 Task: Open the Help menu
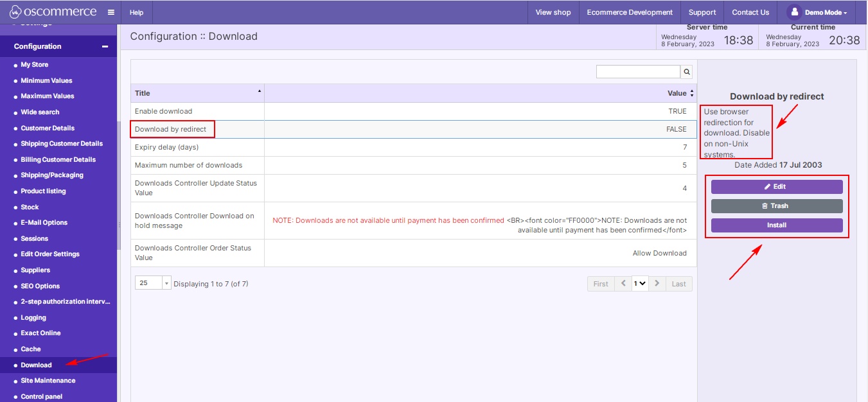(x=137, y=12)
